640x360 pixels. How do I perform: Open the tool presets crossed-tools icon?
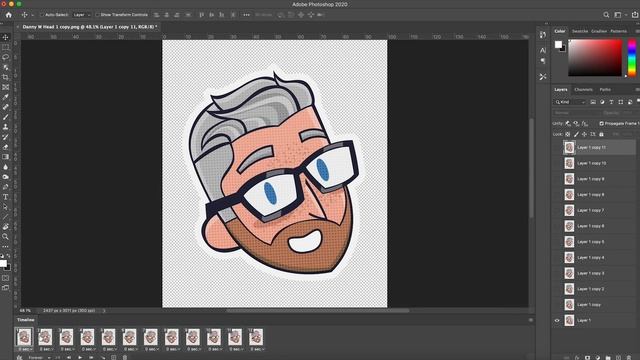[x=542, y=76]
